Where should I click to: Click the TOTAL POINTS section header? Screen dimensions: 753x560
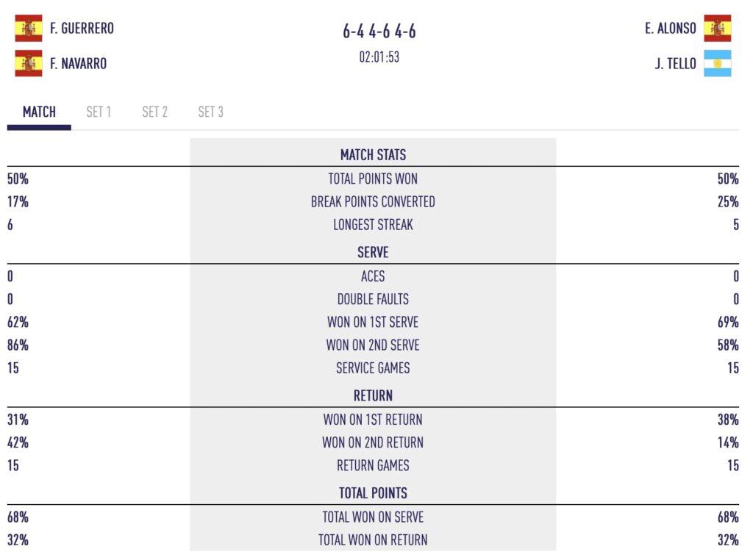click(373, 492)
